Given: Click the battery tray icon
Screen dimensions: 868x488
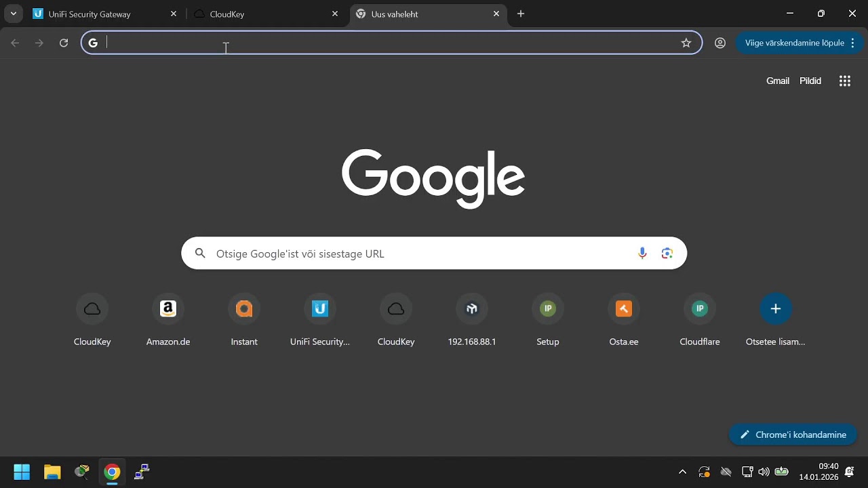Looking at the screenshot, I should (x=782, y=472).
